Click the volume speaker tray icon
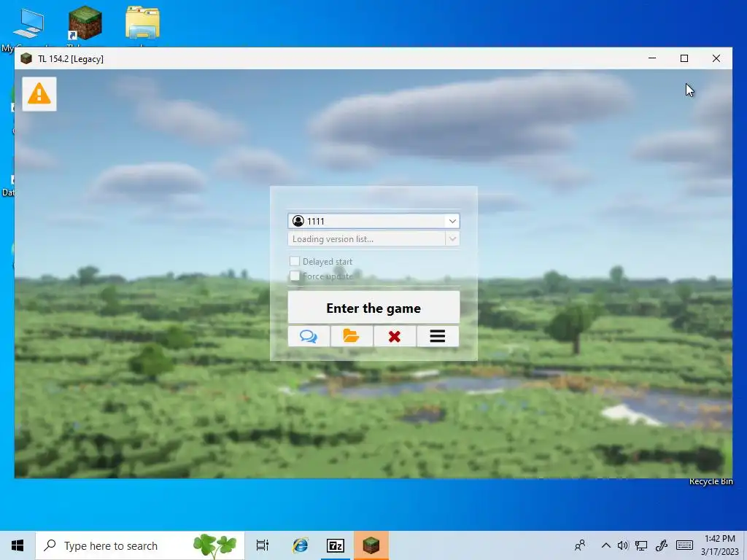747x560 pixels. [x=623, y=545]
